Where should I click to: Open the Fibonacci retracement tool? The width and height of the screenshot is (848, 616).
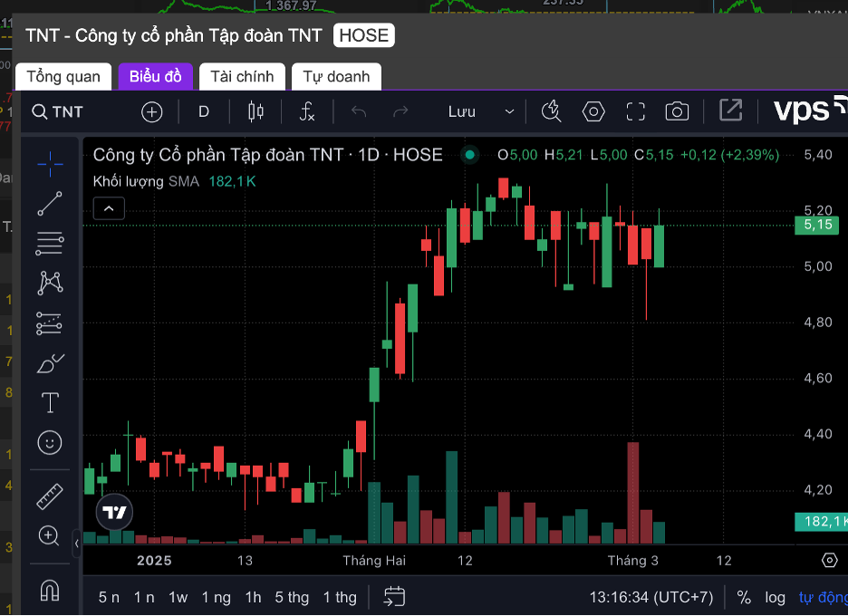(50, 243)
